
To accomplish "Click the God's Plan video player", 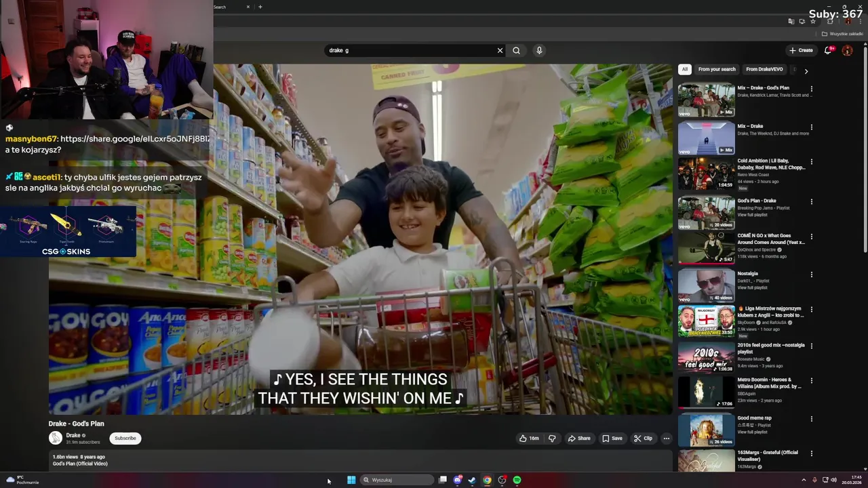I will pos(360,239).
